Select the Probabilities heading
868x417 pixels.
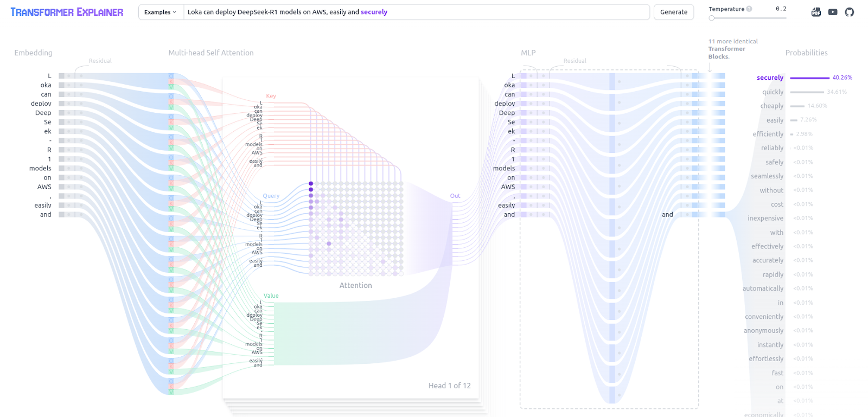point(807,53)
